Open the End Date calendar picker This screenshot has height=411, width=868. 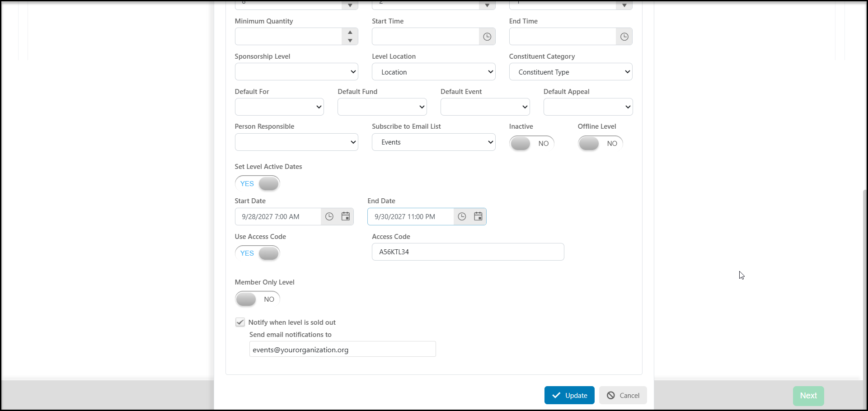point(478,217)
